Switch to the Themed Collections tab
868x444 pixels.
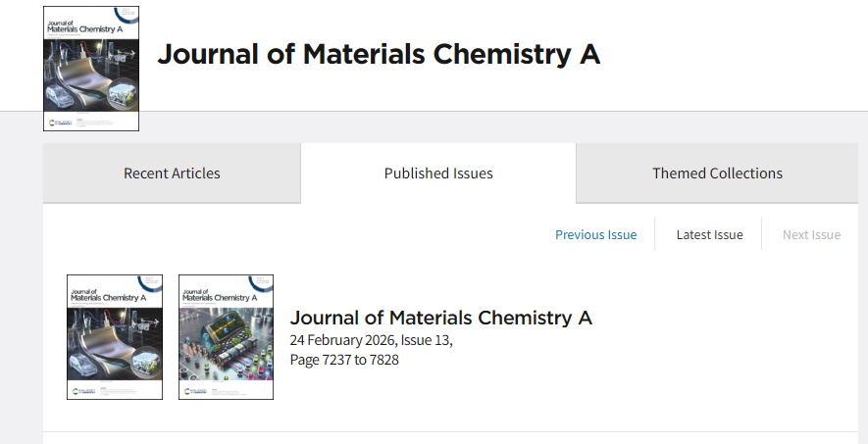coord(717,173)
